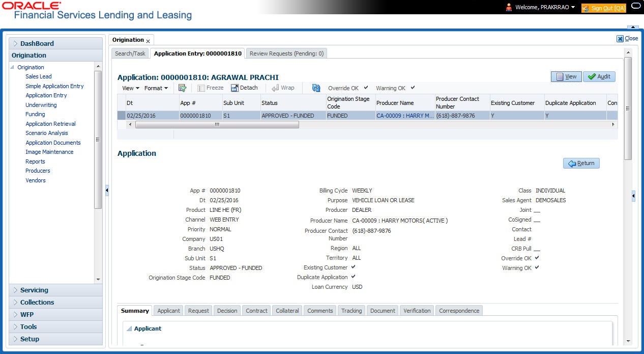Expand the Servicing section
Screen dimensions: 644x354
pos(56,290)
